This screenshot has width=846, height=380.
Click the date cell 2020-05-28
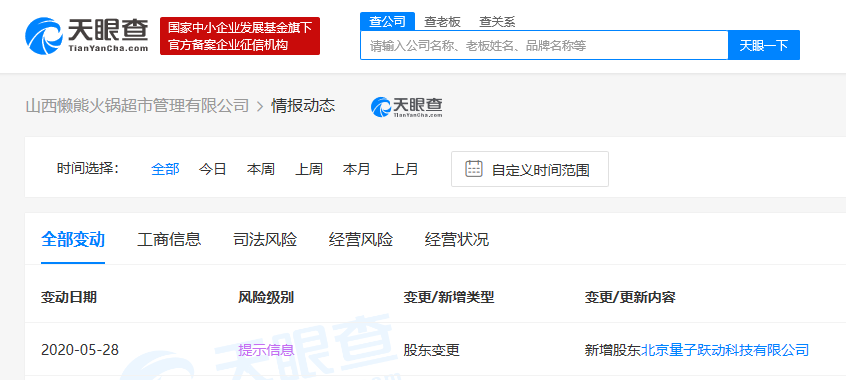80,350
